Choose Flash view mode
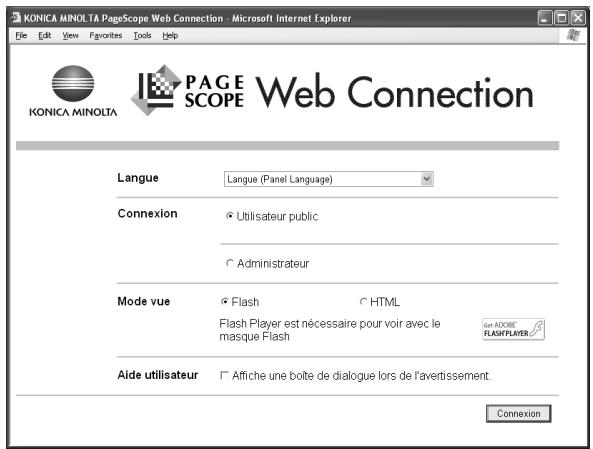The image size is (593, 449). point(225,301)
